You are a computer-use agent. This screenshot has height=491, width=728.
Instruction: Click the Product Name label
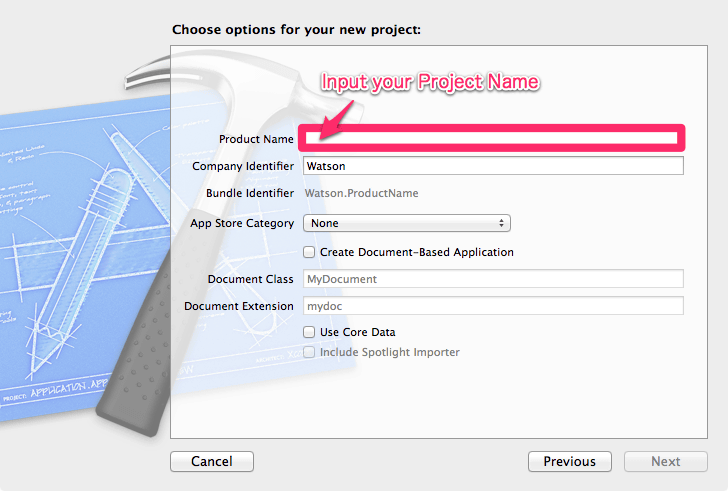point(256,139)
